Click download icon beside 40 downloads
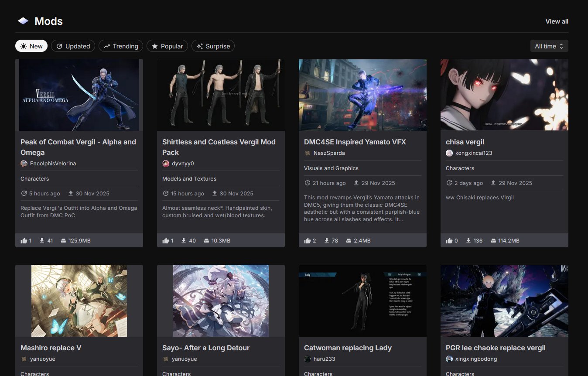Image resolution: width=588 pixels, height=376 pixels. click(184, 240)
